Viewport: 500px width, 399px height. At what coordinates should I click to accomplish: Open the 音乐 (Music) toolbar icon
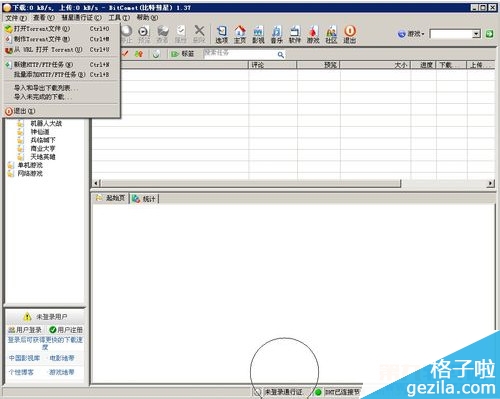[276, 35]
